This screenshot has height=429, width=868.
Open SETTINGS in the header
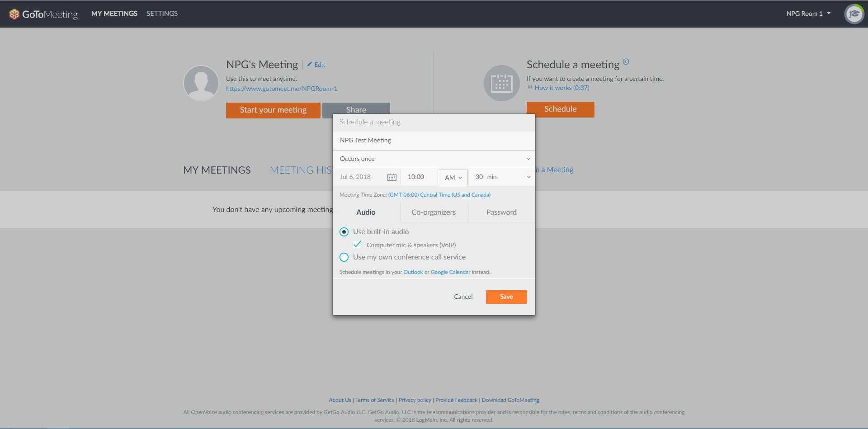click(162, 14)
